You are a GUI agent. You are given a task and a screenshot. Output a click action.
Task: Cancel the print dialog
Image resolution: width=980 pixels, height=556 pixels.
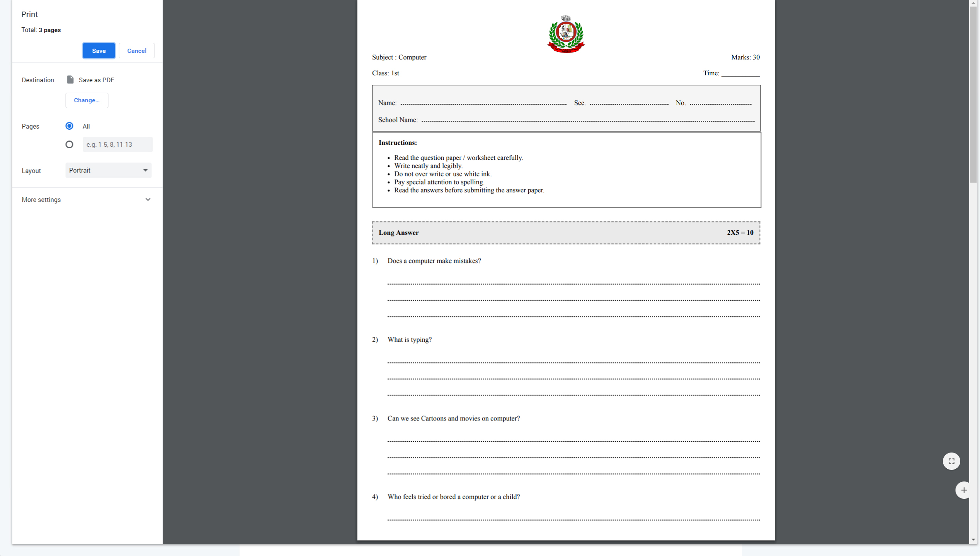click(x=136, y=51)
